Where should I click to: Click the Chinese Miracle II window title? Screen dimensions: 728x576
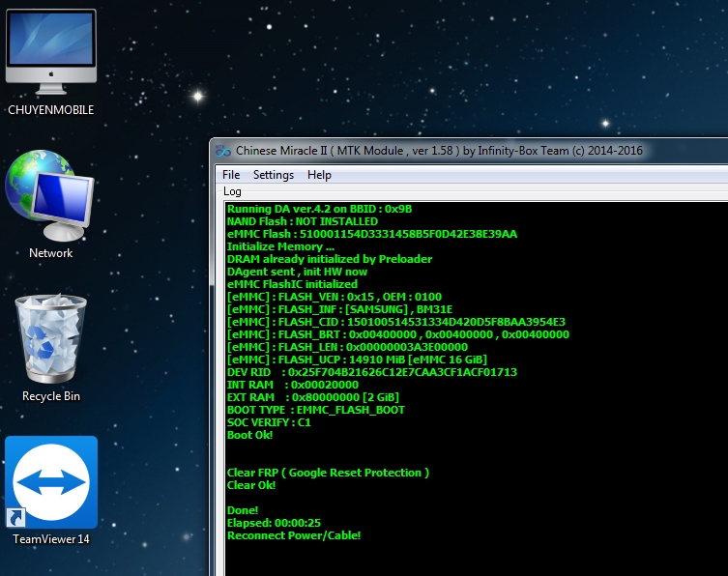439,151
